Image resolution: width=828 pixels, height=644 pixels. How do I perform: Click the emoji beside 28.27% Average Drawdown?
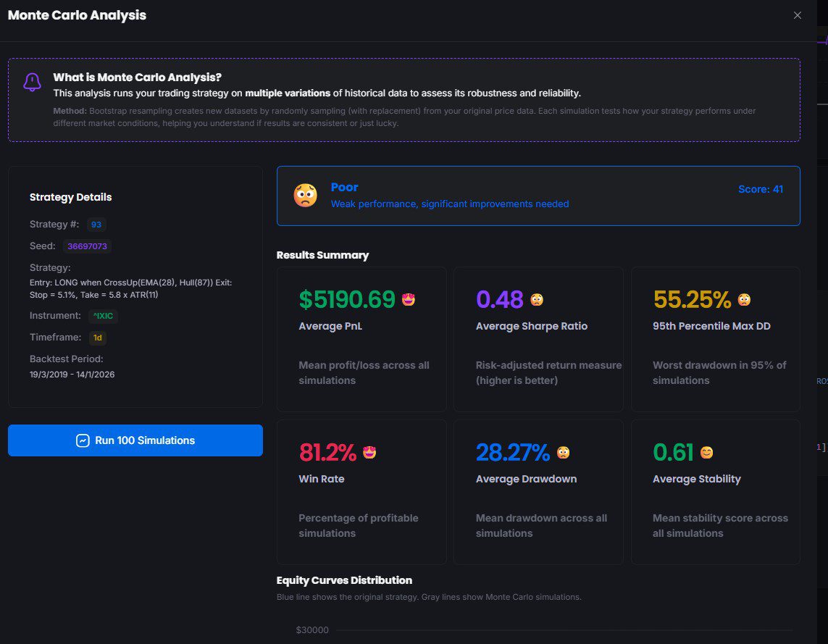[563, 453]
